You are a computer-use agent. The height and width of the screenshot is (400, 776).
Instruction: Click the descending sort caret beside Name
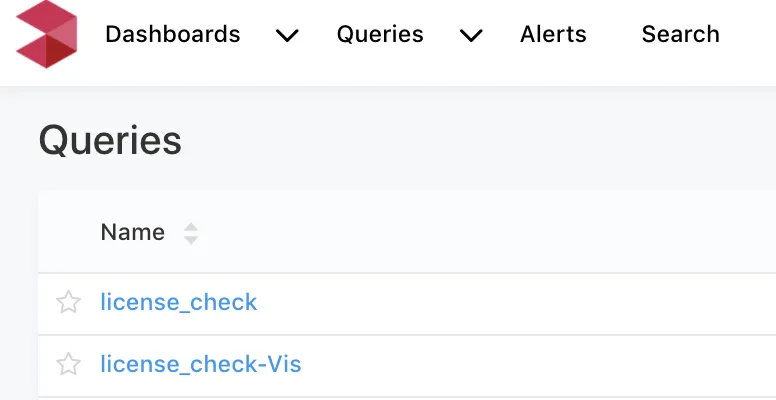[191, 240]
